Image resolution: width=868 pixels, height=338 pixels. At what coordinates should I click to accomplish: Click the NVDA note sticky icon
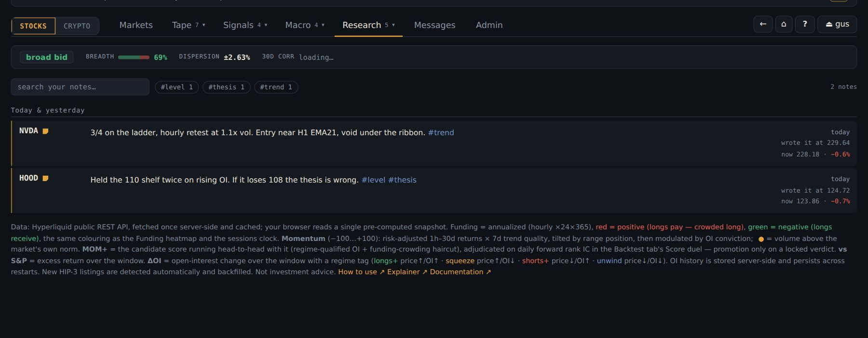(x=45, y=131)
